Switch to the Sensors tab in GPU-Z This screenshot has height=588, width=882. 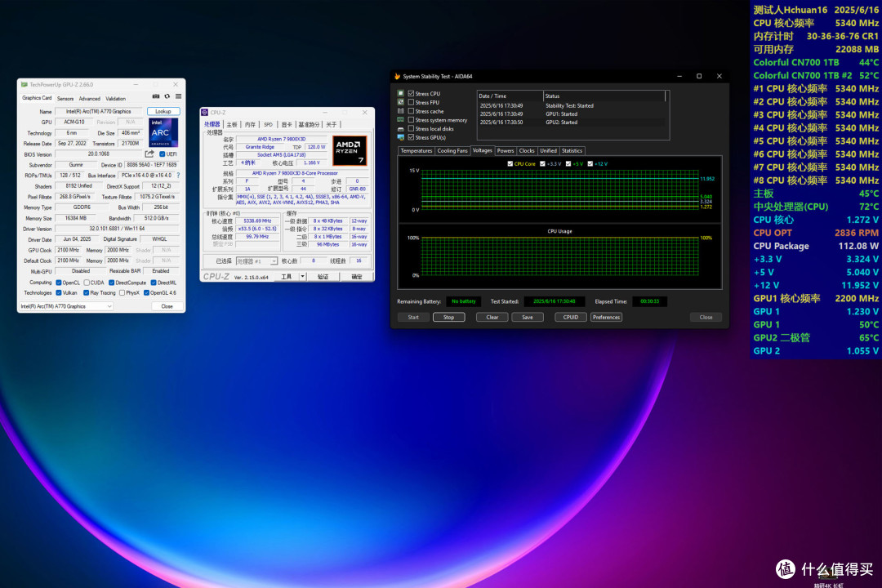tap(65, 99)
